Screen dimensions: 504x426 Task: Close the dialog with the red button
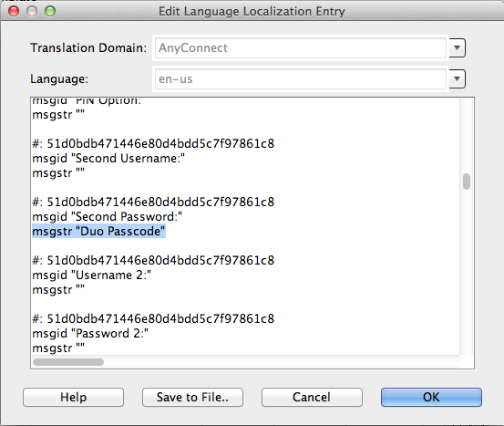point(14,11)
